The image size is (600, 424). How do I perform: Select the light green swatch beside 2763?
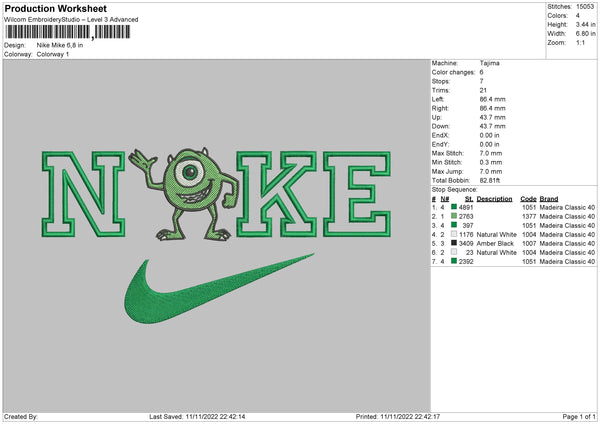pos(454,216)
